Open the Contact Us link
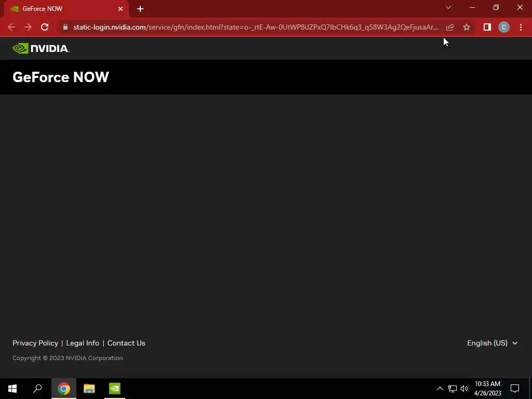The width and height of the screenshot is (532, 399). coord(126,343)
